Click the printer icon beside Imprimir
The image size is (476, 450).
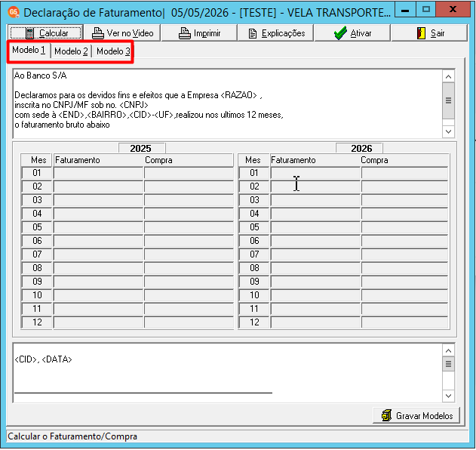tap(185, 33)
